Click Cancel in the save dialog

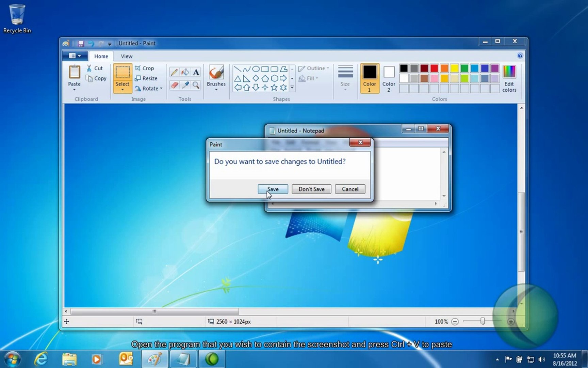pyautogui.click(x=350, y=189)
